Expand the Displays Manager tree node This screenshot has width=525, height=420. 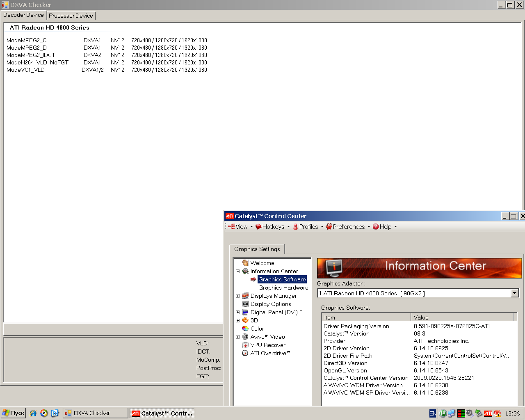pyautogui.click(x=237, y=296)
